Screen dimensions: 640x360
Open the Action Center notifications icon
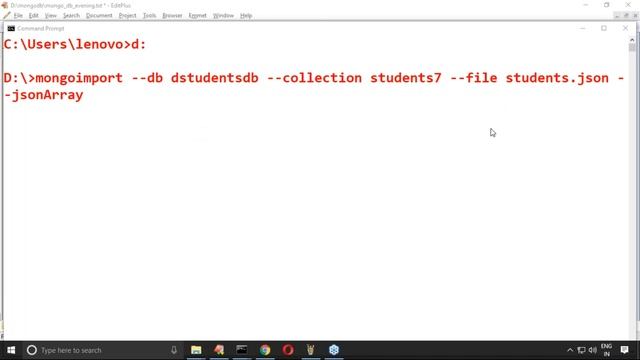624,350
